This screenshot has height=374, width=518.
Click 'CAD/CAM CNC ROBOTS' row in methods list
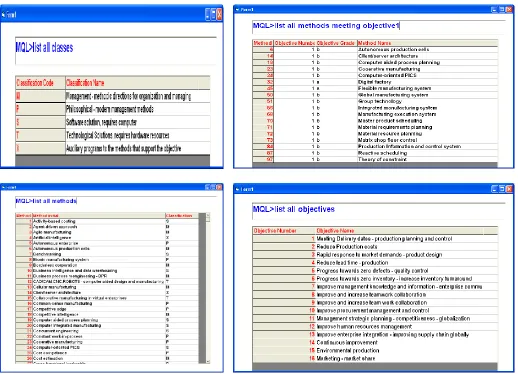(x=107, y=282)
